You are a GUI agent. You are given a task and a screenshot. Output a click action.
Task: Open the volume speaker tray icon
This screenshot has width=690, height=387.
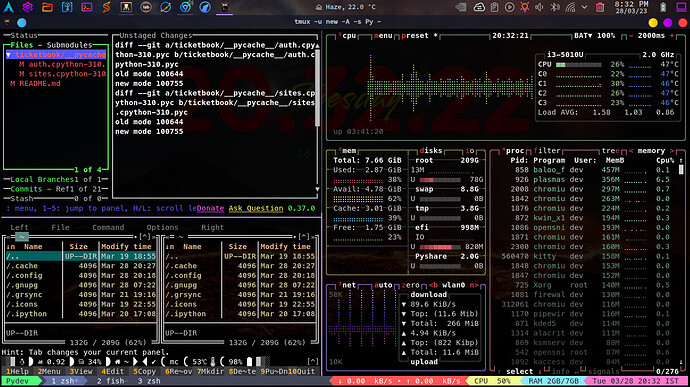click(x=540, y=7)
